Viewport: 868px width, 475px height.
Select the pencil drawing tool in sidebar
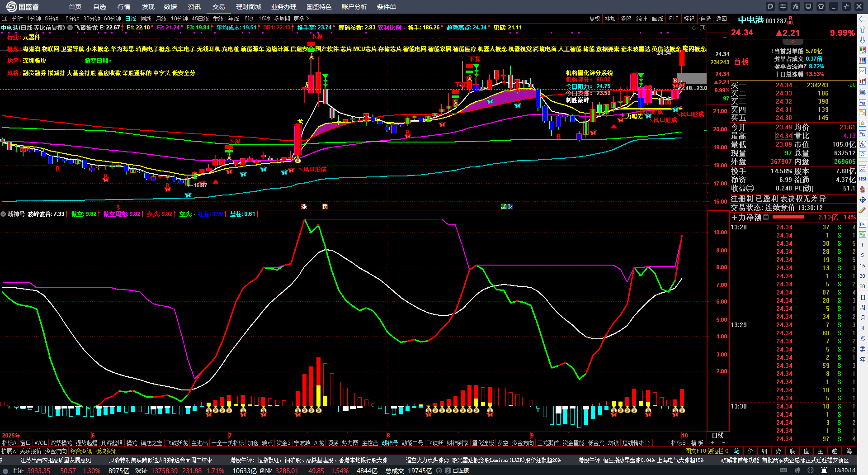863,210
